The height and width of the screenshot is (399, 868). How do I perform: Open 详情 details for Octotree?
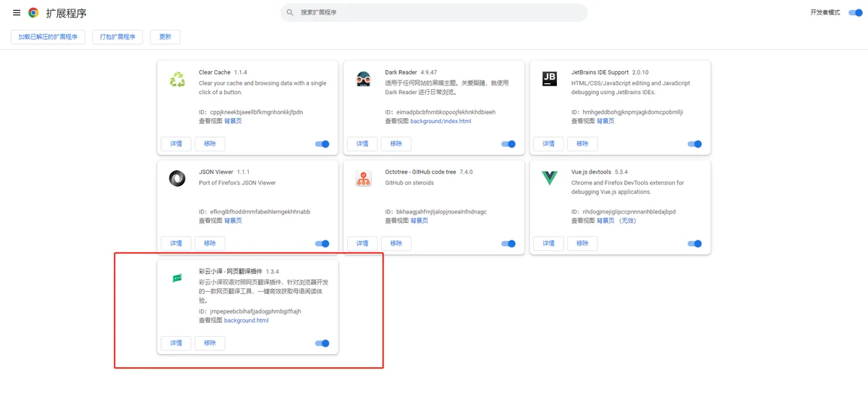[362, 243]
